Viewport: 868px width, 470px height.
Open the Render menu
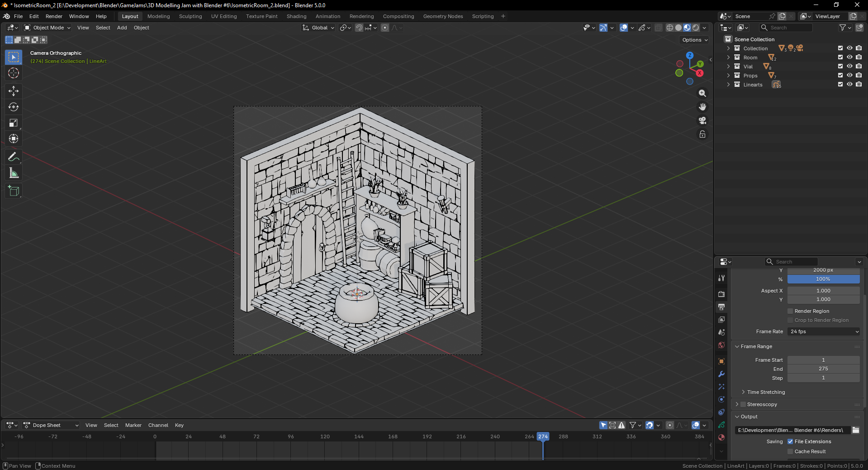[x=54, y=16]
